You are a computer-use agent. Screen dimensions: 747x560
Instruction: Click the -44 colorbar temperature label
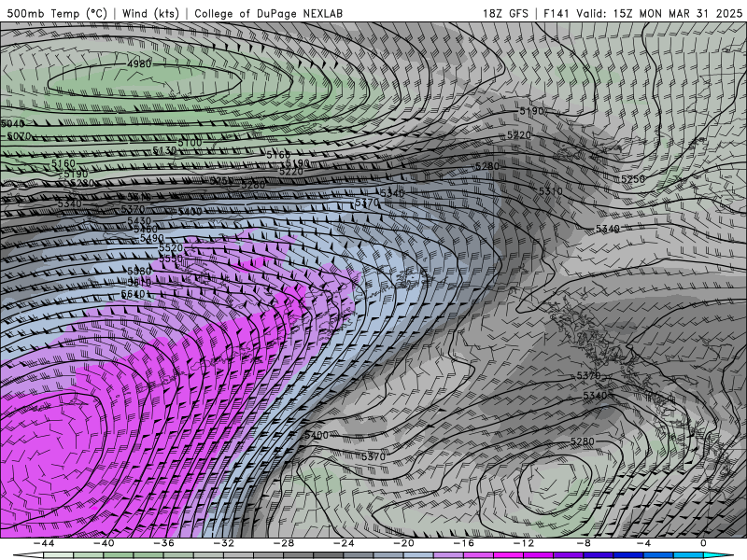click(x=44, y=543)
